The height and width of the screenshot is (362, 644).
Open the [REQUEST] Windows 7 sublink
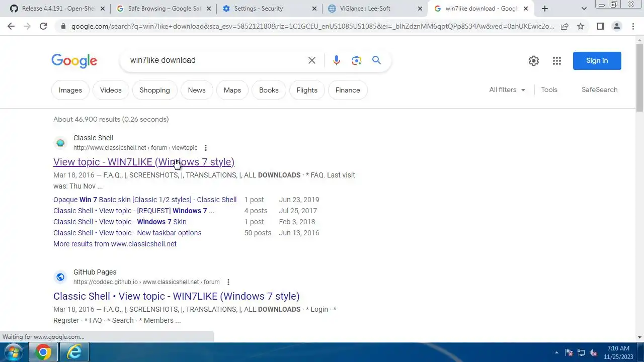coord(134,211)
